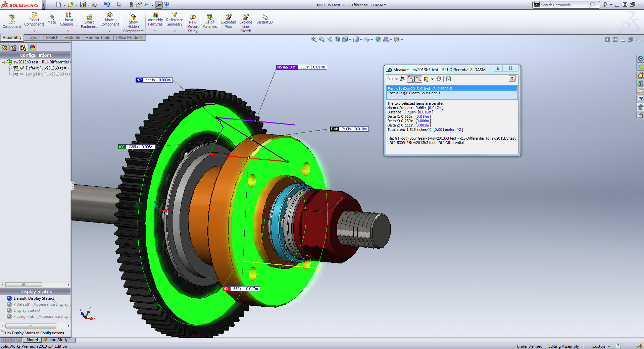
Task: Expand the Default configuration node
Action: (x=10, y=68)
